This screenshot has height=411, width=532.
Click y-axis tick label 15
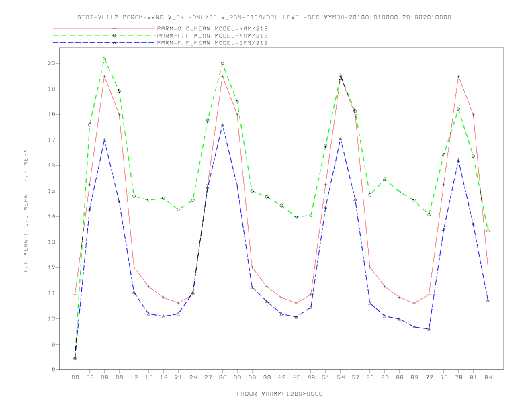(52, 191)
